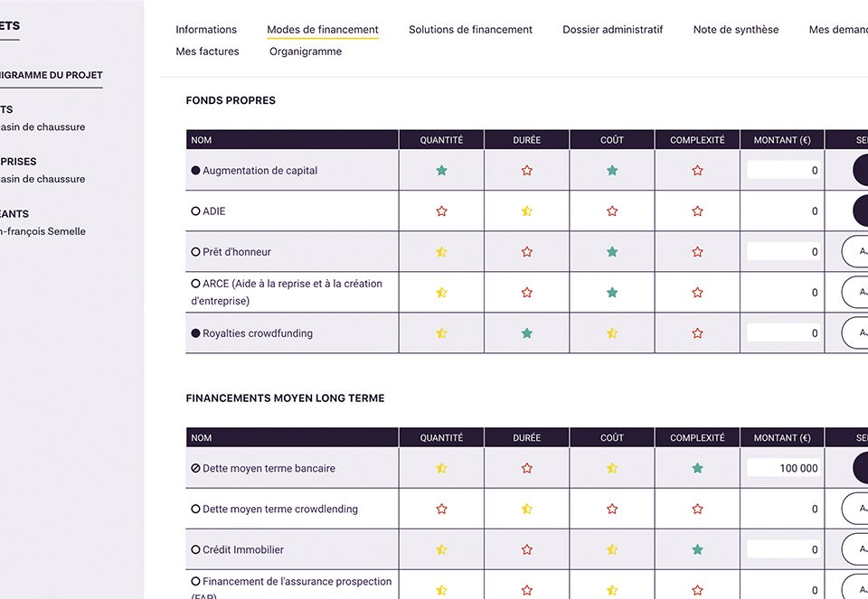The width and height of the screenshot is (868, 599).
Task: Click MONTANT (€) header in Financements moyen long terme table
Action: point(781,438)
